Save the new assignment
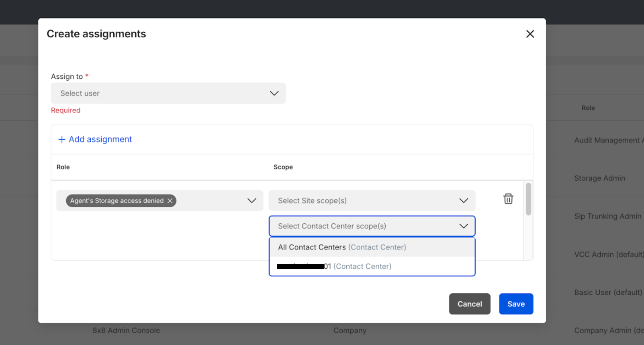The width and height of the screenshot is (644, 345). [516, 304]
